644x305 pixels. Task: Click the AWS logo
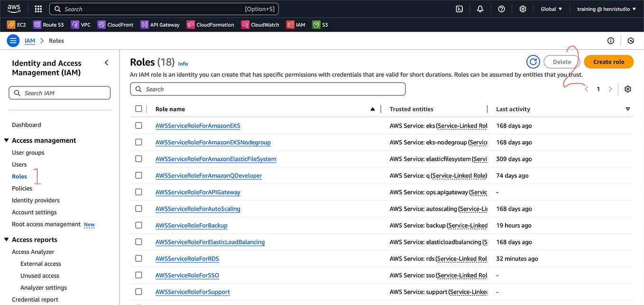(x=14, y=8)
